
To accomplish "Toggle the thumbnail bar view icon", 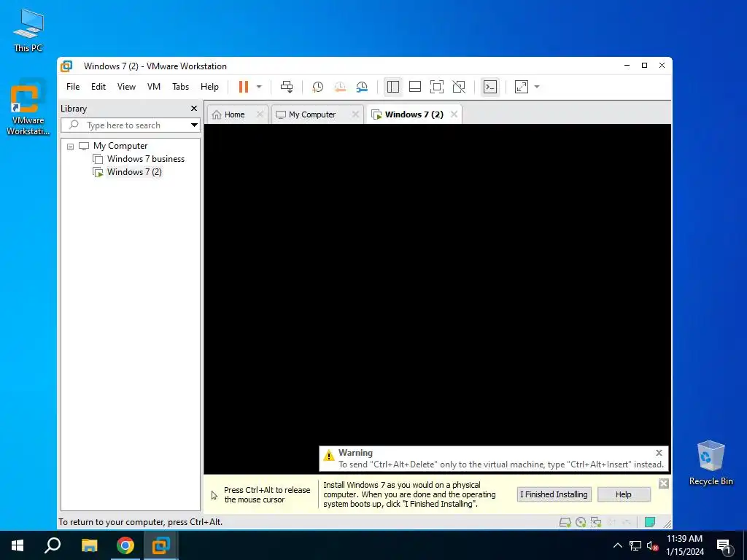I will [415, 87].
